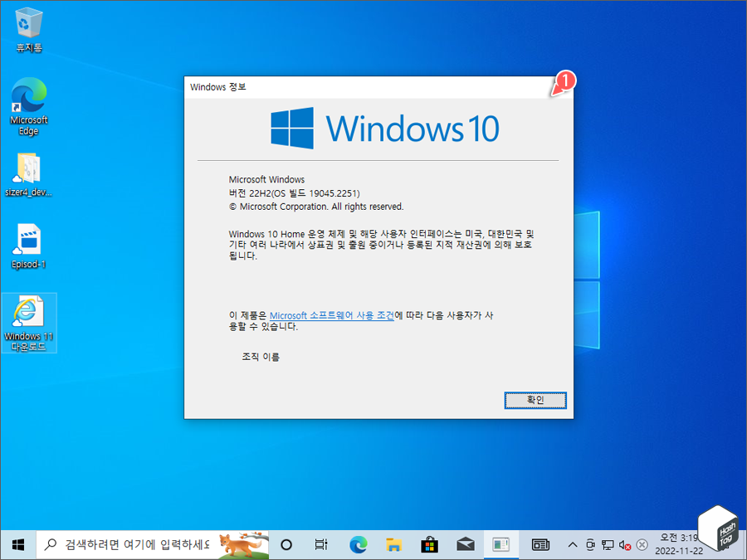Open the News and Interests widget

coord(541,545)
